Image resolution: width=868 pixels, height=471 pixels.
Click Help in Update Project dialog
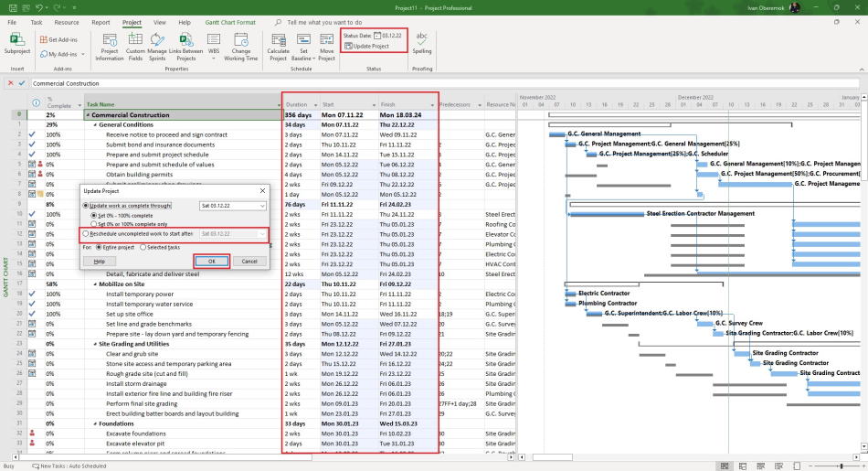point(99,261)
